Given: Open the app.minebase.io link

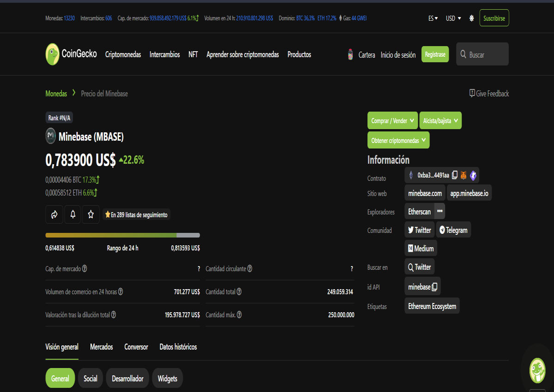Looking at the screenshot, I should point(469,193).
